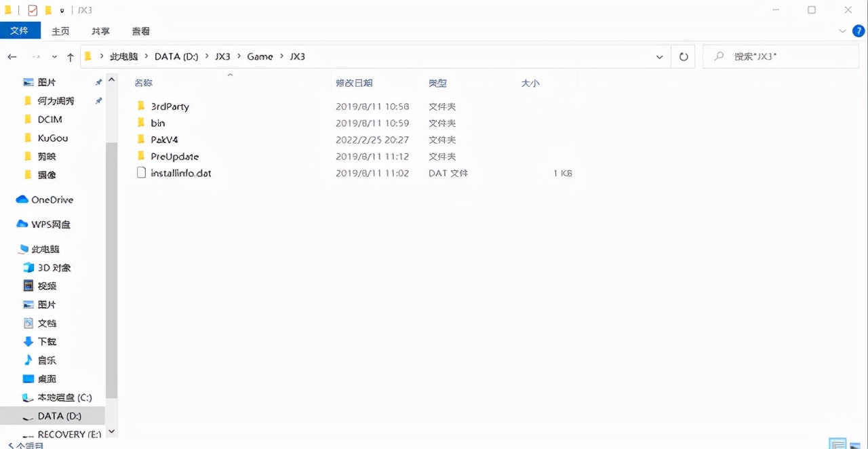The height and width of the screenshot is (449, 868).
Task: Click the pin icon next to 图片
Action: (97, 82)
